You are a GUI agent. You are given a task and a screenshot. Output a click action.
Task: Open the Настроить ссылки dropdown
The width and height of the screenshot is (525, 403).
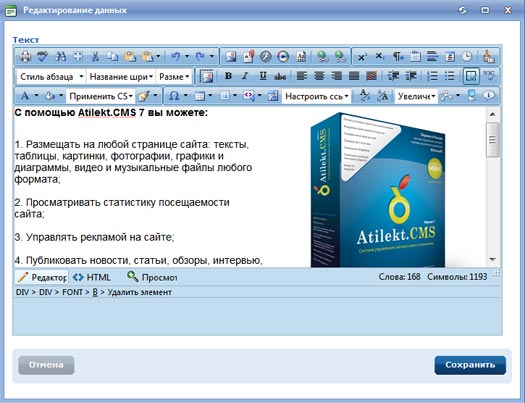tap(316, 96)
